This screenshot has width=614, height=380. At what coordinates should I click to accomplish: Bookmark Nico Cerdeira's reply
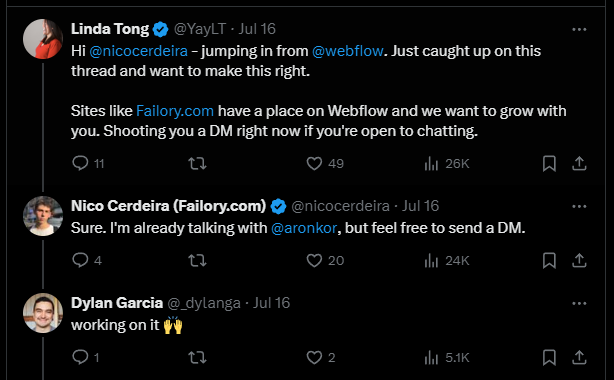click(x=549, y=261)
